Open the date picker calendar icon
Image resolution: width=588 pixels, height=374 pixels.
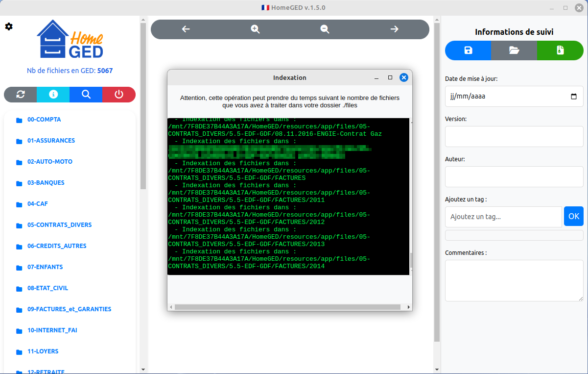tap(574, 97)
